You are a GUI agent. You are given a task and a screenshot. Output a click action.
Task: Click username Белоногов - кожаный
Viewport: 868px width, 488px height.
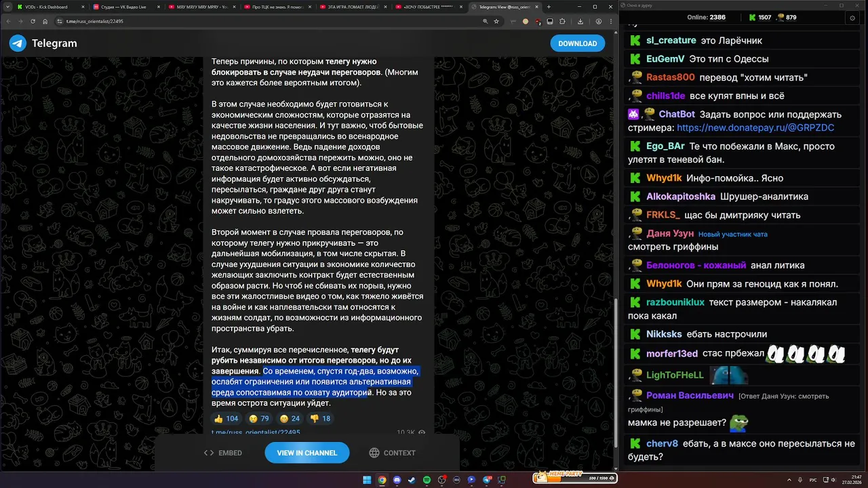[x=696, y=265]
